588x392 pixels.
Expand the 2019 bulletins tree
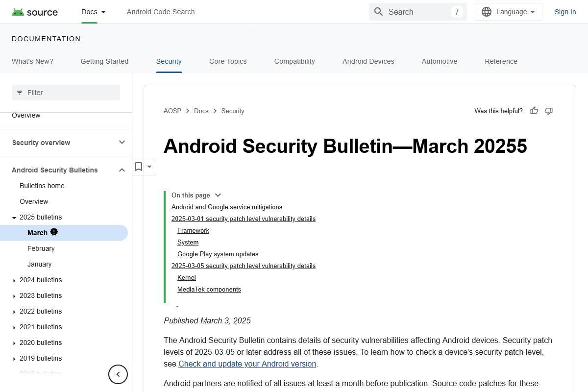[x=14, y=359]
